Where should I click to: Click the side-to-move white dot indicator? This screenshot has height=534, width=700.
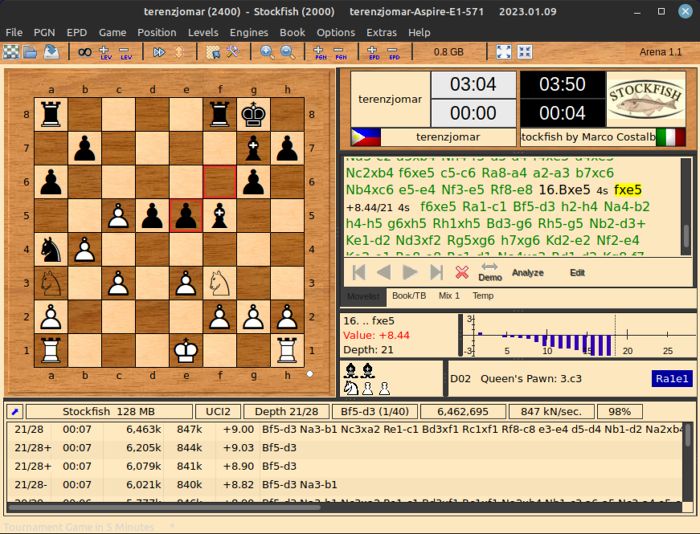pyautogui.click(x=310, y=374)
